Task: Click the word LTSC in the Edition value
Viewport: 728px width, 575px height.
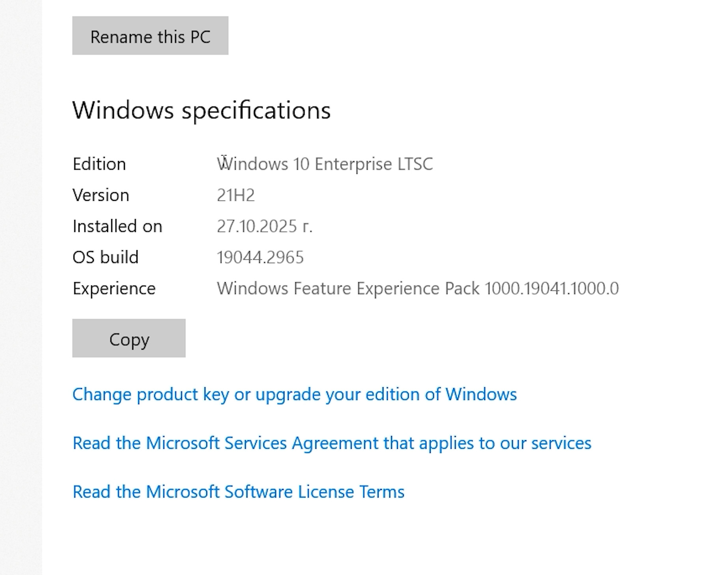Action: (x=415, y=164)
